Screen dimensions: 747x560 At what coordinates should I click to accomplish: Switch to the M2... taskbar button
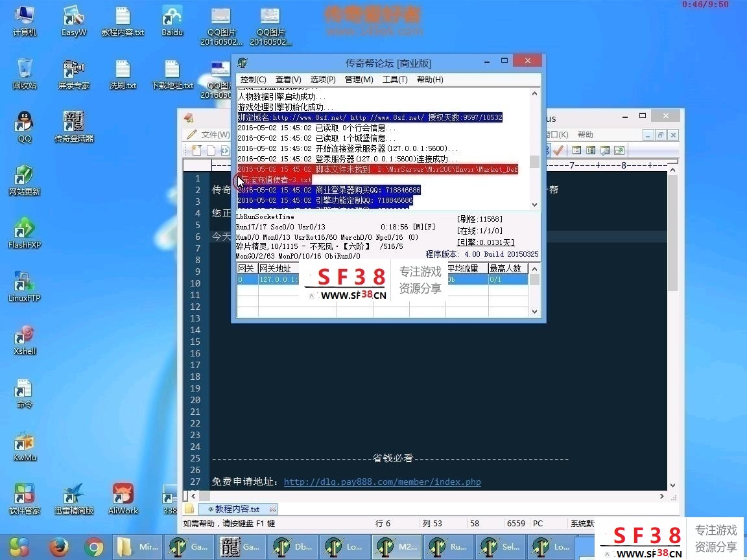click(397, 546)
